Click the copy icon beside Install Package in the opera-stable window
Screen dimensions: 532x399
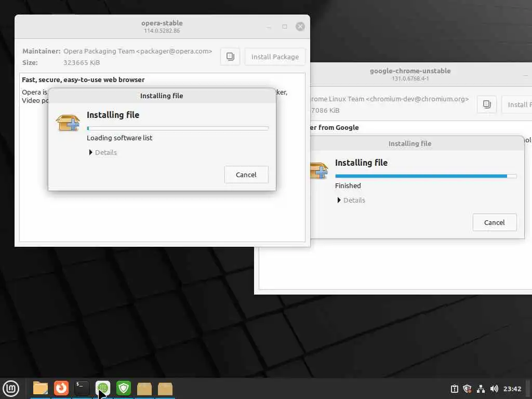pos(230,57)
